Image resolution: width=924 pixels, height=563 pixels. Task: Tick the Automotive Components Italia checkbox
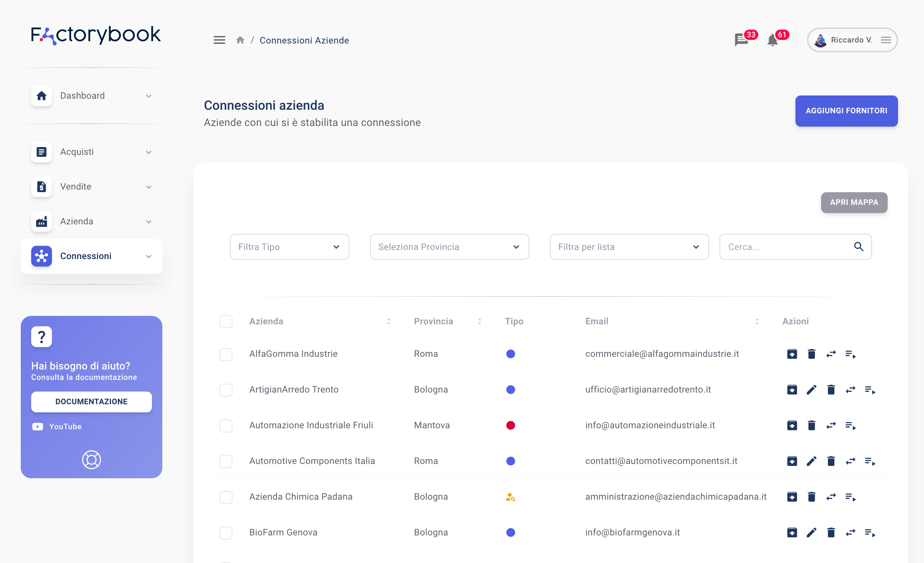226,461
